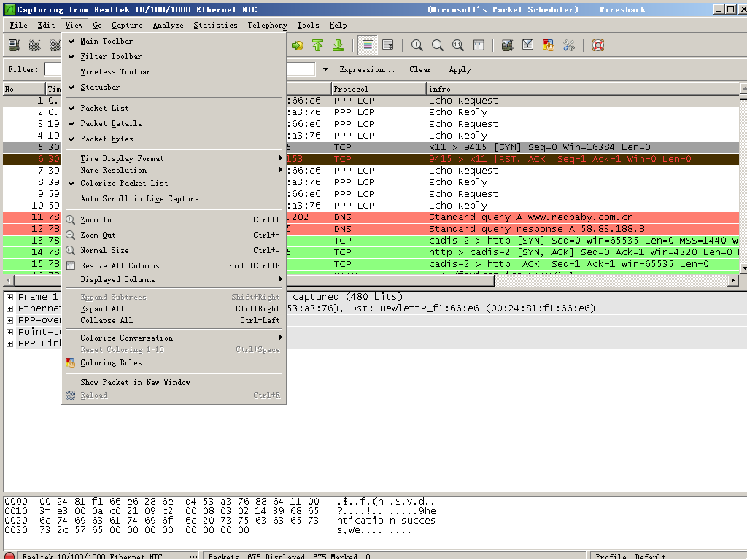
Task: Click the Normal Size menu entry
Action: coord(174,250)
